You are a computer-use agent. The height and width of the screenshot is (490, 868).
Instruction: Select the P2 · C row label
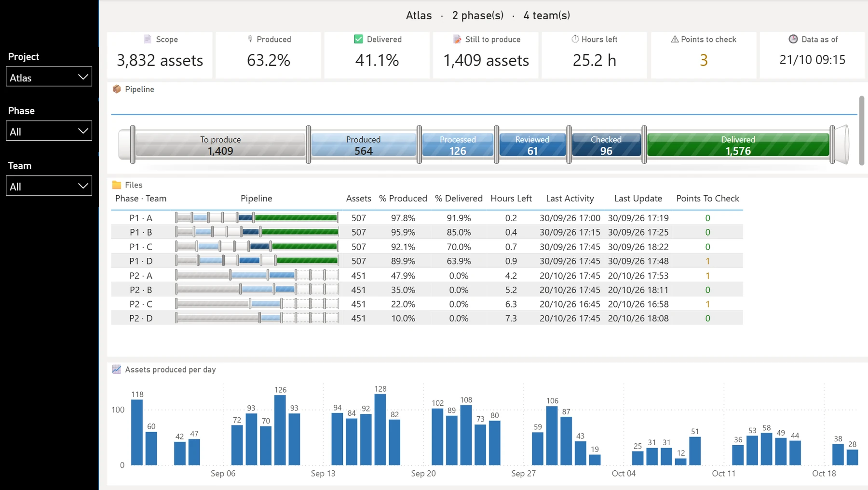[x=141, y=304]
